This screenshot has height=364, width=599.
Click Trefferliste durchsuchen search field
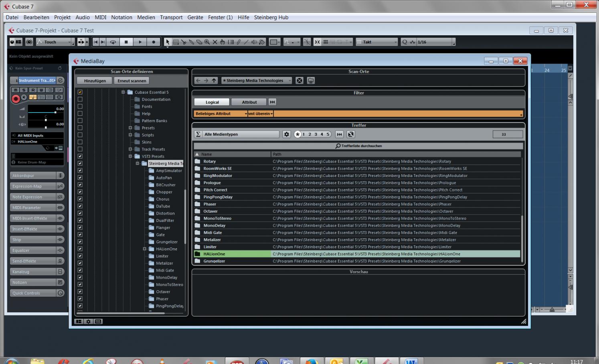[358, 146]
